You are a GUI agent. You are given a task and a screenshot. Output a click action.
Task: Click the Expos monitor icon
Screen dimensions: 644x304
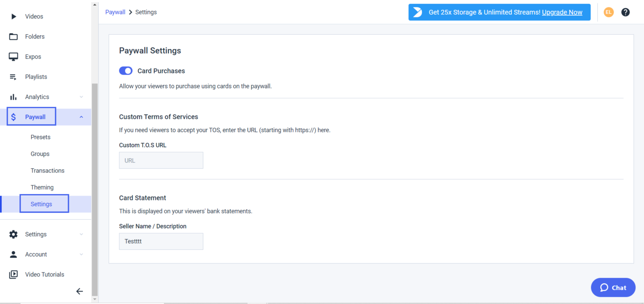(x=14, y=57)
